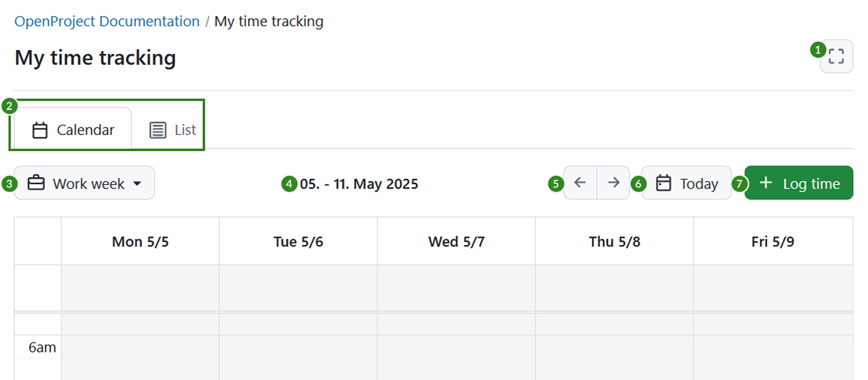This screenshot has width=868, height=380.
Task: Click the calendar icon on Calendar tab
Action: (x=40, y=130)
